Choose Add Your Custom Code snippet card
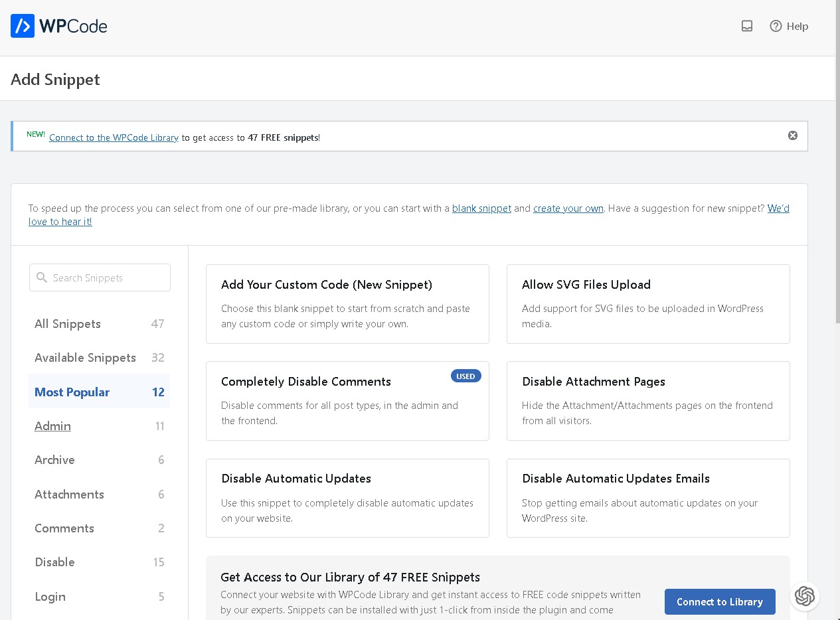This screenshot has height=620, width=840. click(347, 304)
